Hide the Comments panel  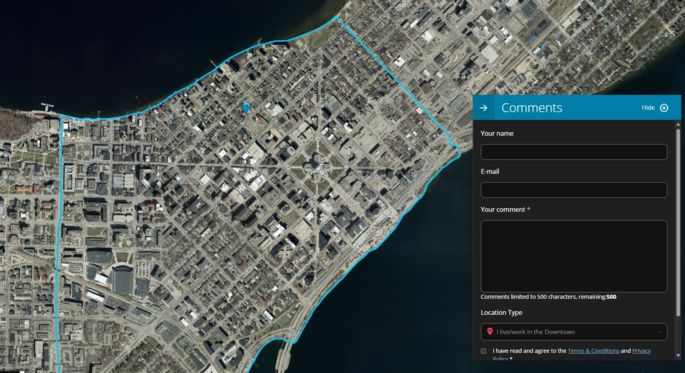coord(648,108)
